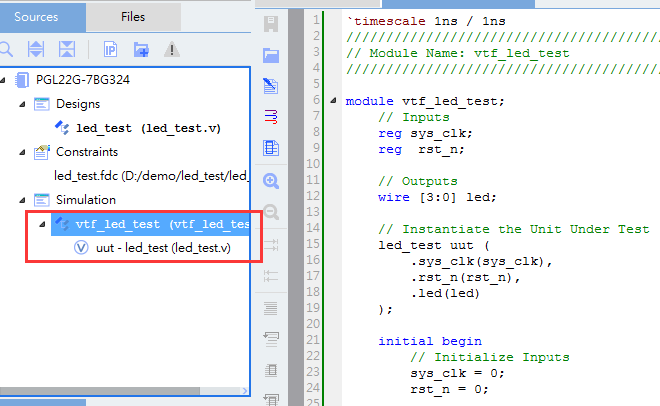Collapse the vtf_led_test testbench arrow
This screenshot has width=660, height=406.
click(42, 224)
